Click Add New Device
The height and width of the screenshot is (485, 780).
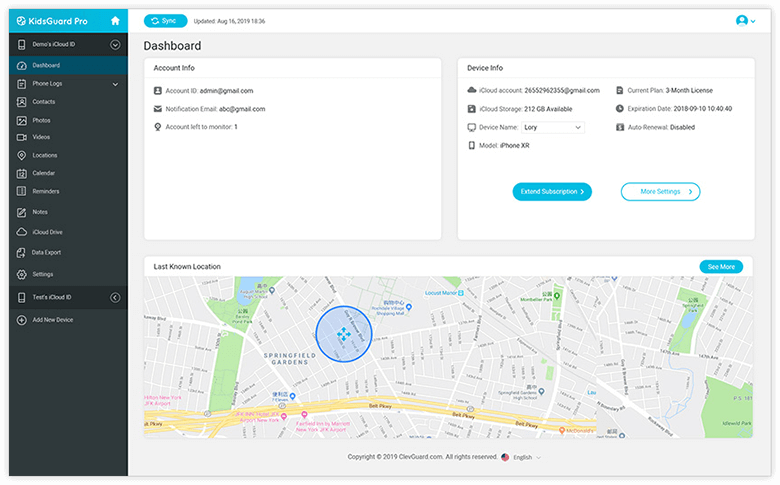pyautogui.click(x=68, y=320)
